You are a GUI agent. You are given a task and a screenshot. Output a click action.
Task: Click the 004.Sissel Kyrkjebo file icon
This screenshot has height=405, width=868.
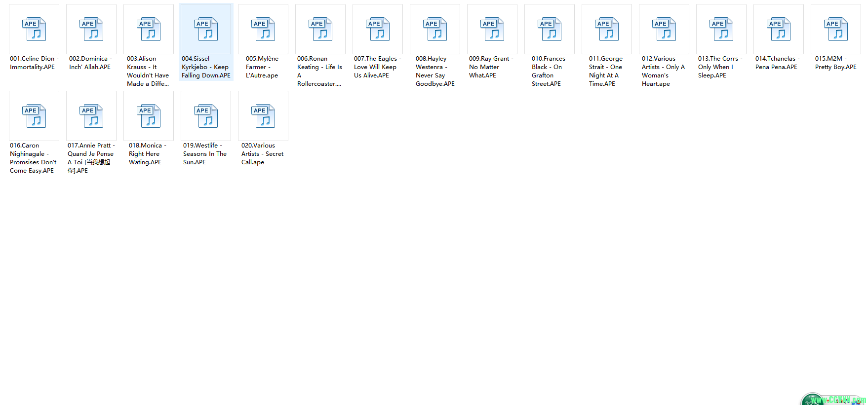click(x=206, y=29)
